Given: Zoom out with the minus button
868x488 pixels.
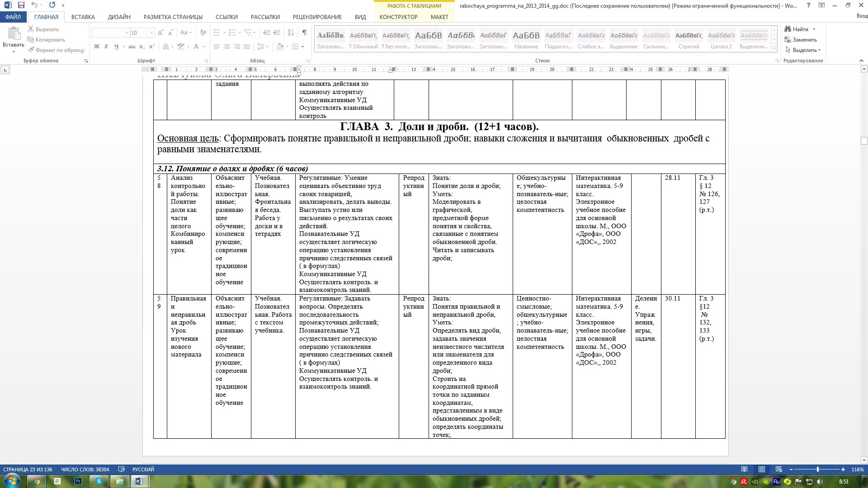Looking at the screenshot, I should pyautogui.click(x=791, y=469).
